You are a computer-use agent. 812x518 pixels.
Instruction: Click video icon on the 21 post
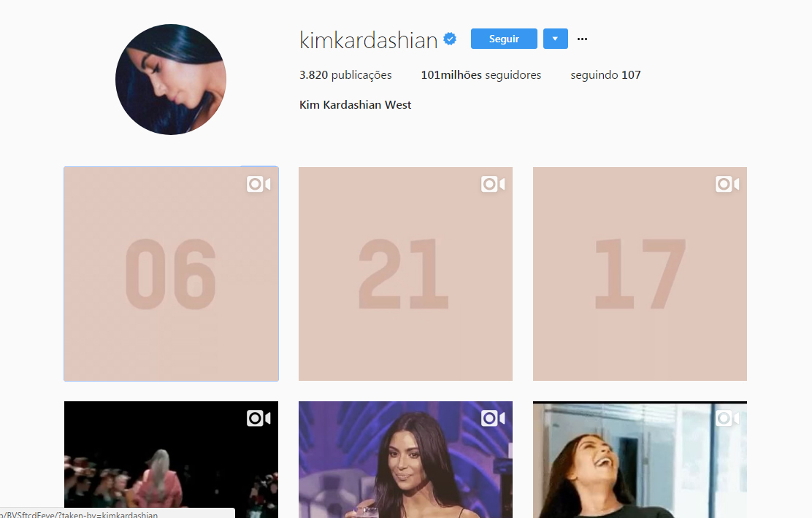493,185
